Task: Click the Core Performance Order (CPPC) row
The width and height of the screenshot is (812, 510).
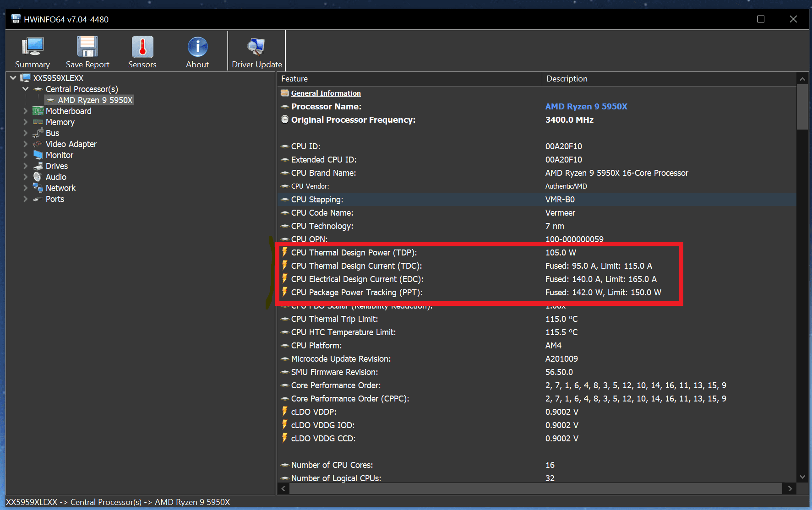Action: click(537, 399)
